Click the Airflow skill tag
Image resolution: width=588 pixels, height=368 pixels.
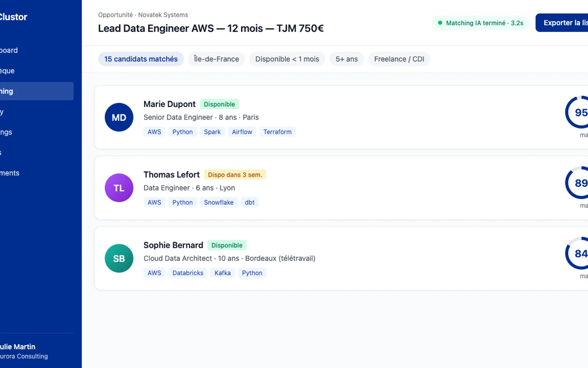point(242,132)
